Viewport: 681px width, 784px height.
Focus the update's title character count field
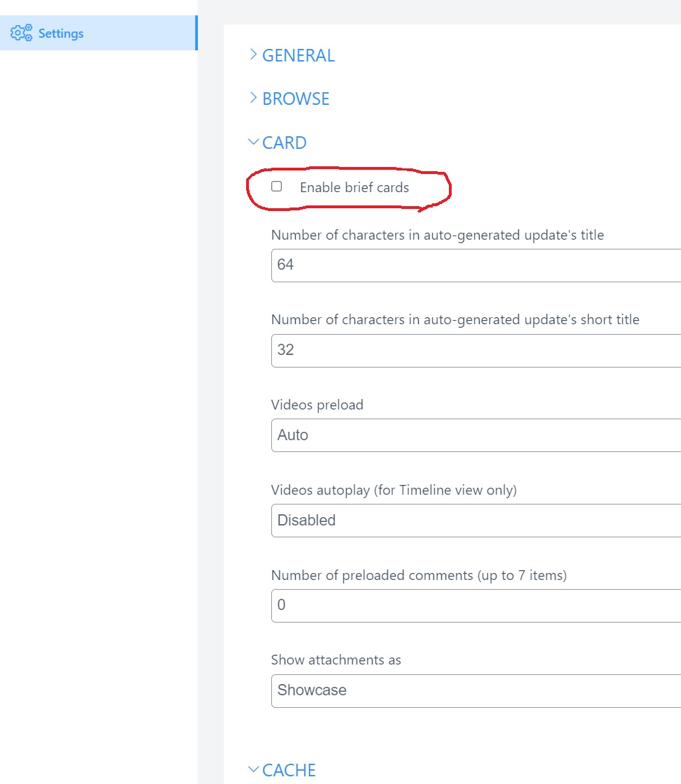coord(475,265)
